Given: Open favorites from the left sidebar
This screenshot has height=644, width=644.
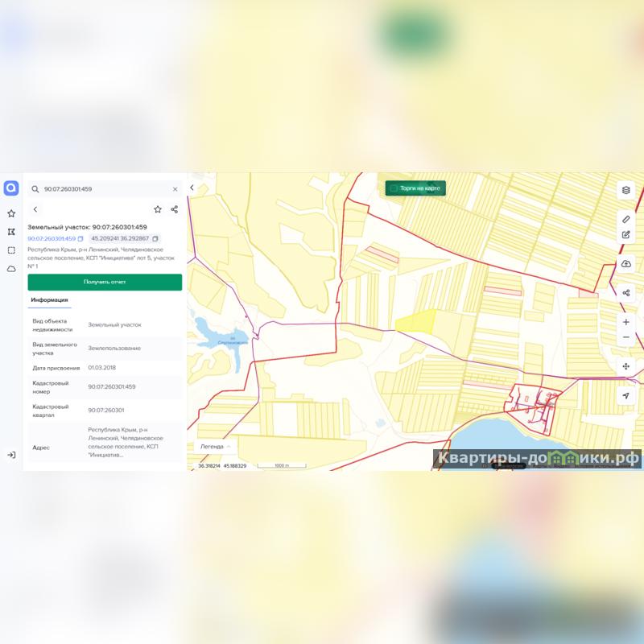Looking at the screenshot, I should click(11, 213).
